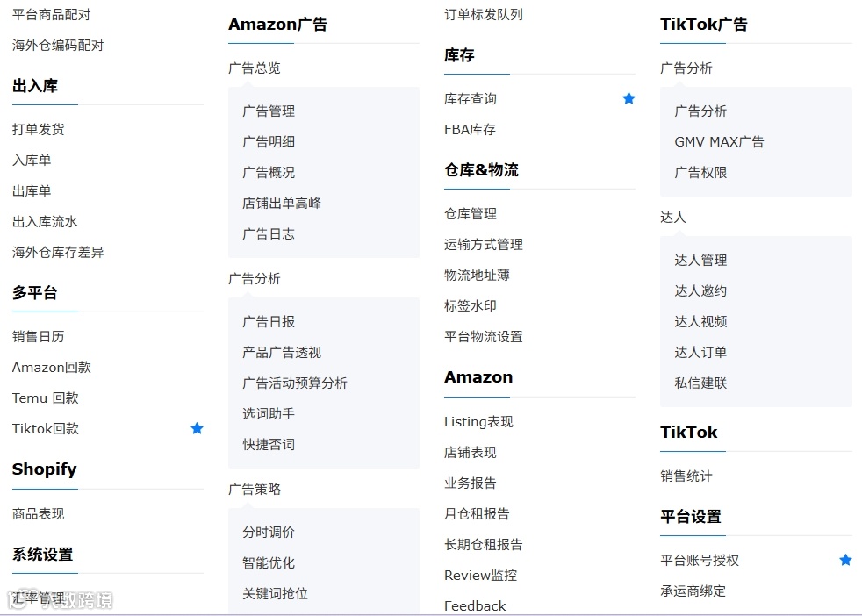Open 长期仓租报告
This screenshot has height=616, width=862.
483,545
